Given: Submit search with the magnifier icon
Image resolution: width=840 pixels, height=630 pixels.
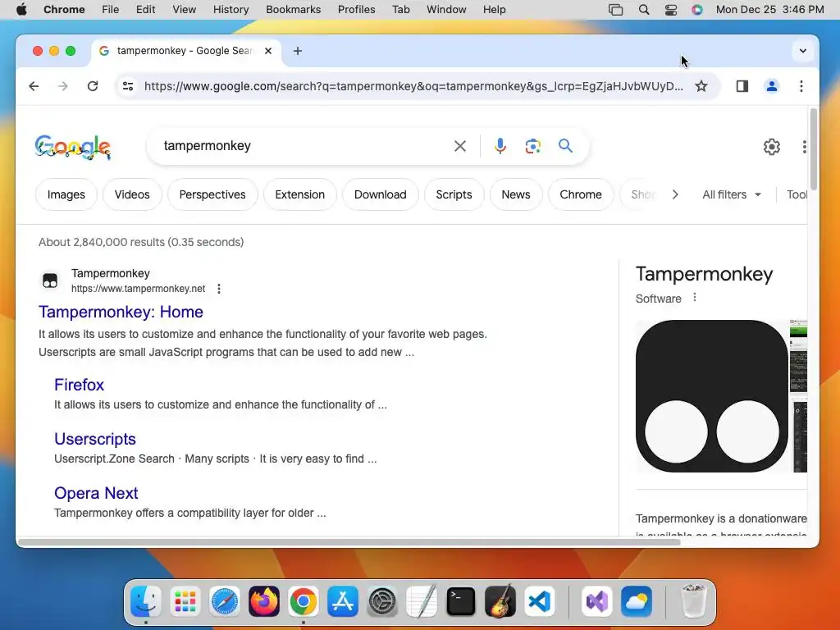Looking at the screenshot, I should [x=566, y=146].
